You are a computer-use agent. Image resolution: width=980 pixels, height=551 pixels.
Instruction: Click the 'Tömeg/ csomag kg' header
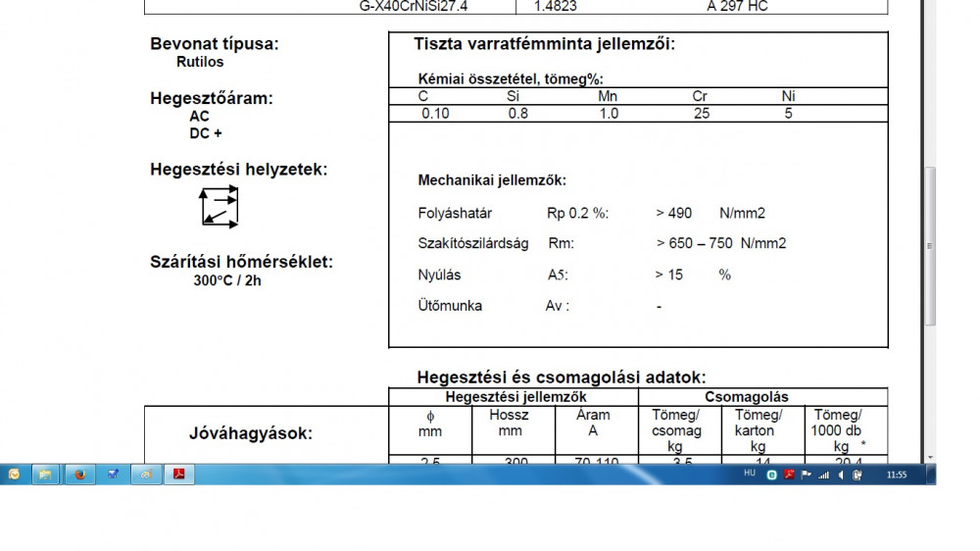click(676, 430)
